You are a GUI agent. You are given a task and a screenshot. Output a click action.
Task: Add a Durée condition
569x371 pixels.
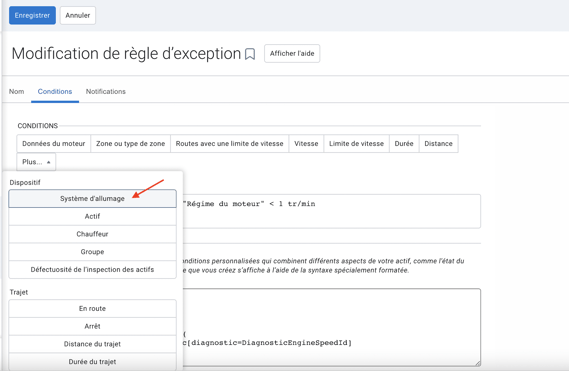coord(404,143)
